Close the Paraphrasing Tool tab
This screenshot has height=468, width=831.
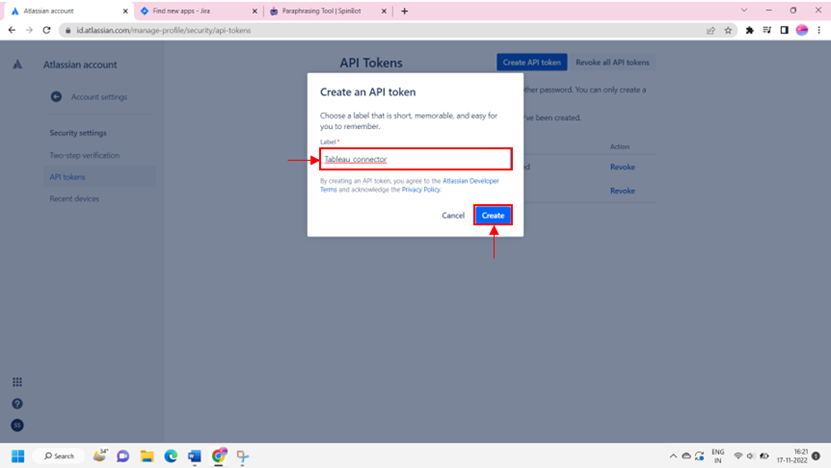(384, 11)
